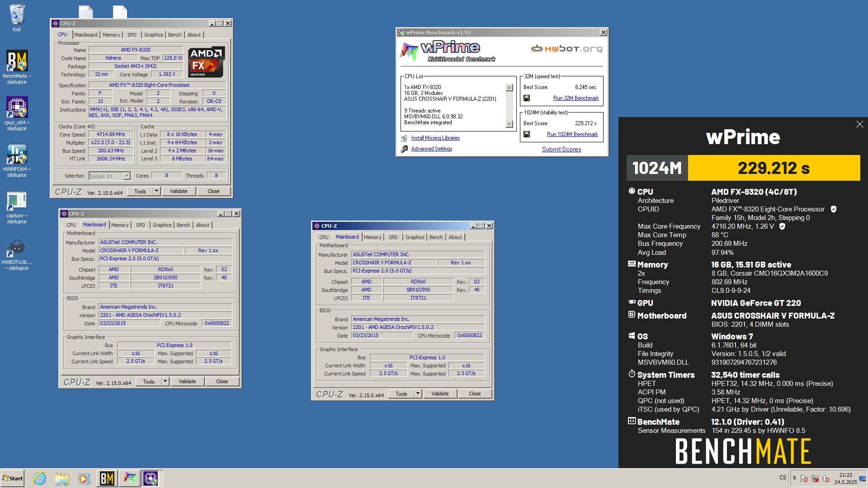This screenshot has width=868, height=488.
Task: Open the capture desktop shortcut
Action: click(17, 207)
